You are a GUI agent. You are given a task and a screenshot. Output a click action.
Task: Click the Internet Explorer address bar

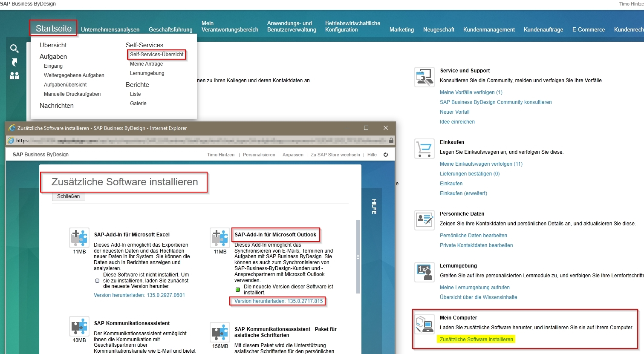pyautogui.click(x=200, y=140)
